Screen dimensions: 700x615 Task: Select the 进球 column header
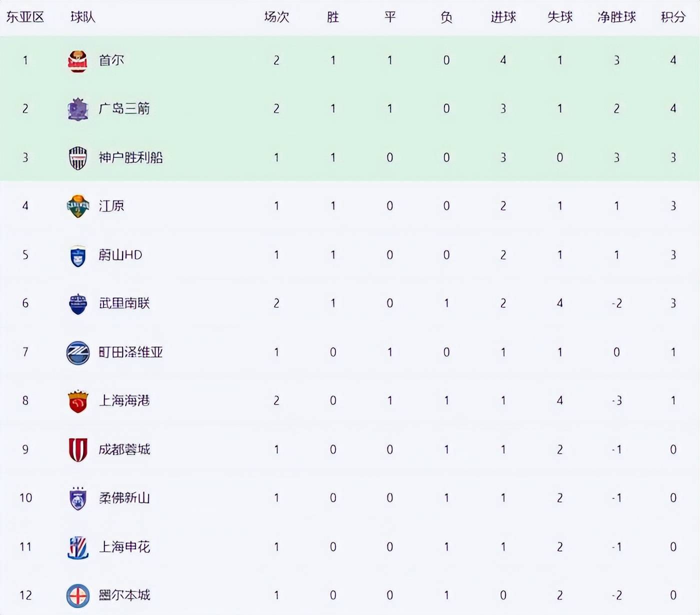coord(503,17)
